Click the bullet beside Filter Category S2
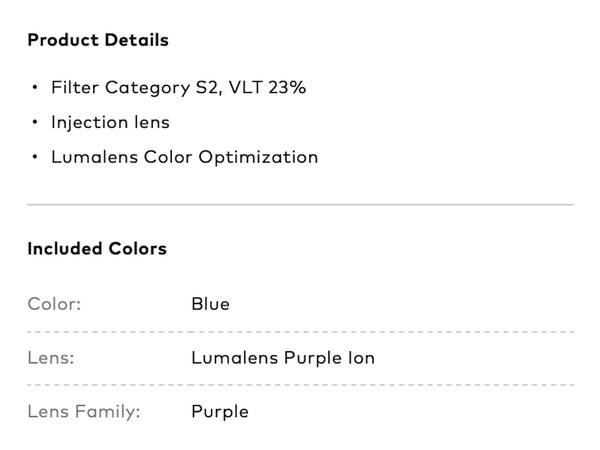Viewport: 600px width, 450px height. (x=33, y=88)
